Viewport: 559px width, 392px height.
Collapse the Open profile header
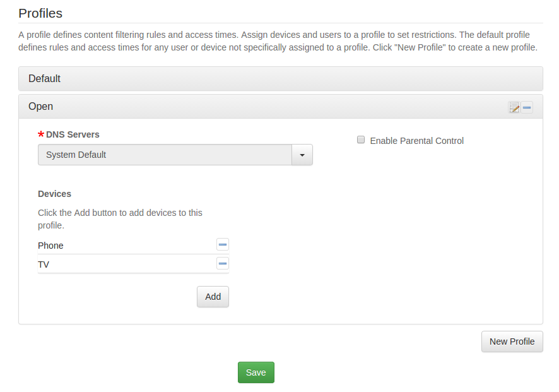pos(252,107)
